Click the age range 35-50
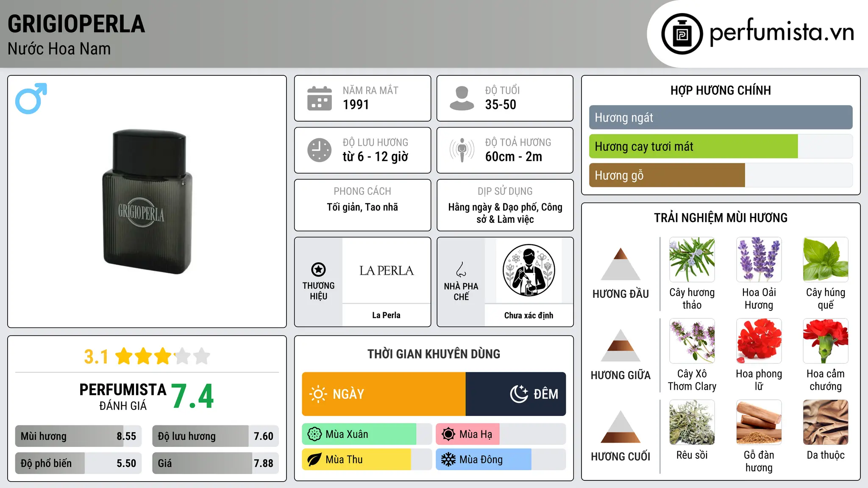The width and height of the screenshot is (868, 488). (501, 105)
